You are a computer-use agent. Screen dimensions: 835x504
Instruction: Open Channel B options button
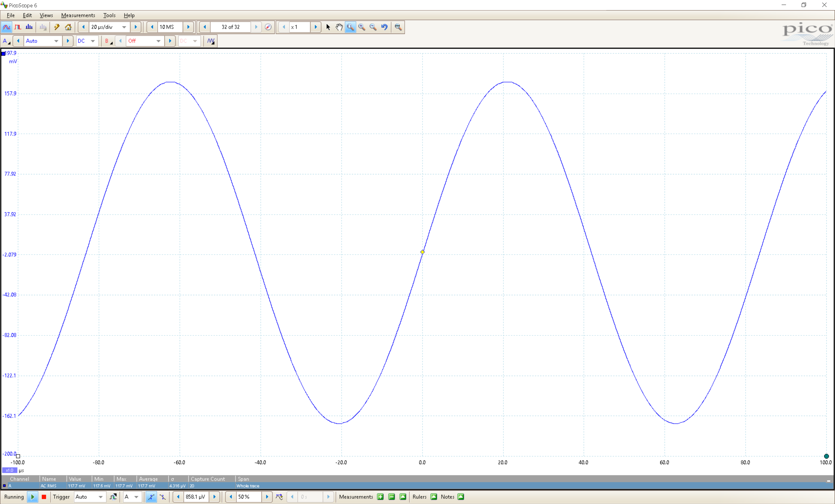tap(108, 41)
